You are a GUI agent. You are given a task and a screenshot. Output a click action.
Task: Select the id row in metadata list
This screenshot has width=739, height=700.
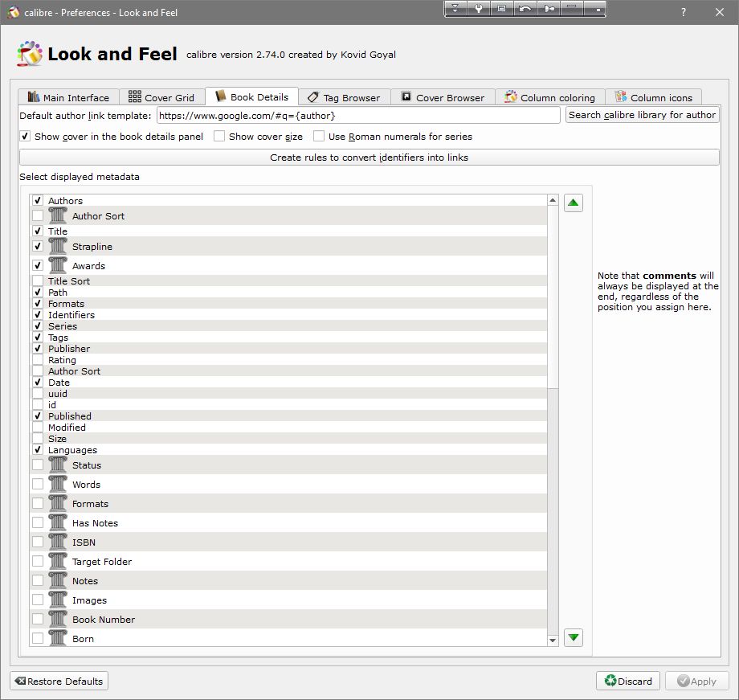pos(288,405)
